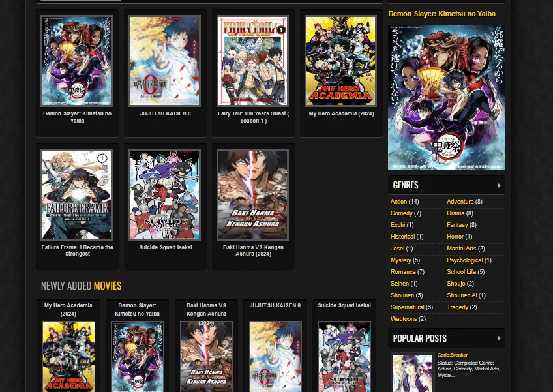Select the Historical genre link
The width and height of the screenshot is (553, 392).
point(402,237)
